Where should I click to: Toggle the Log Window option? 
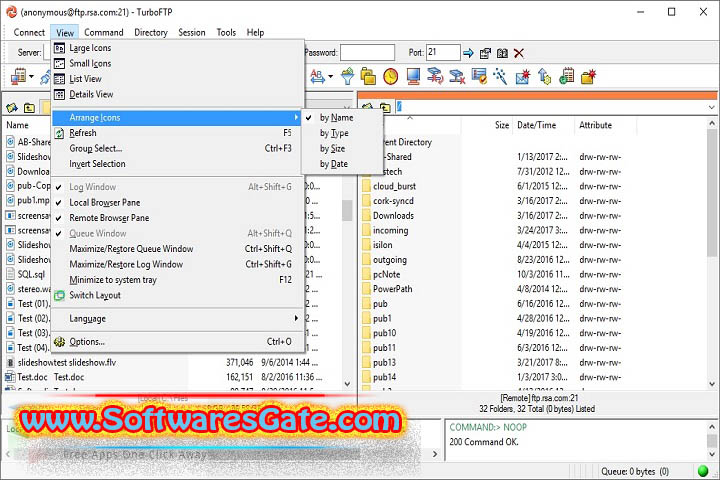tap(177, 187)
